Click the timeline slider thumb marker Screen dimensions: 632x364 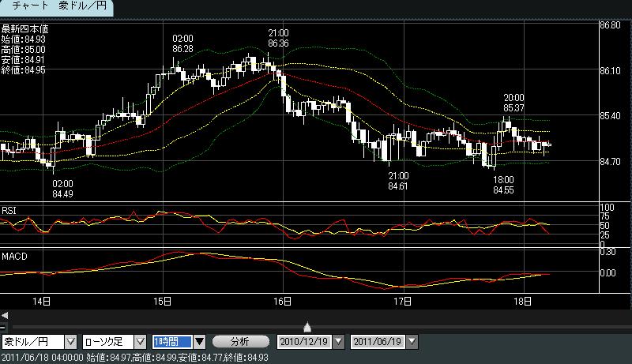click(x=307, y=326)
